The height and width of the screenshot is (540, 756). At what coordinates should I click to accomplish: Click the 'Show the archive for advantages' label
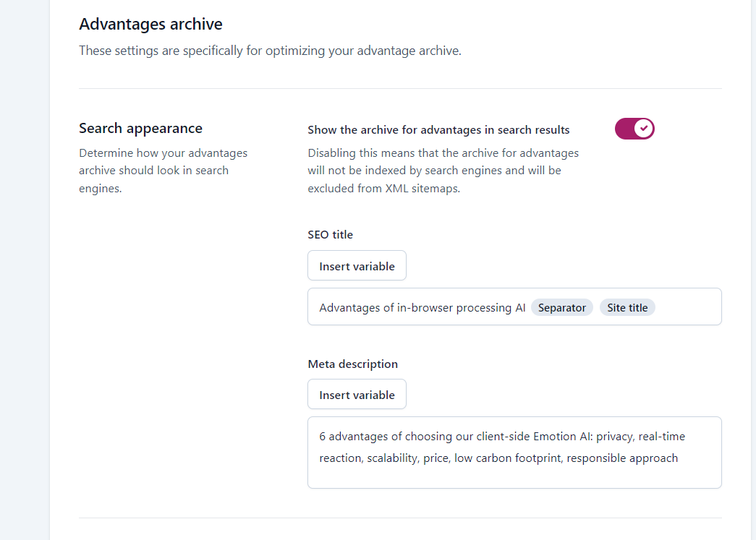tap(438, 130)
